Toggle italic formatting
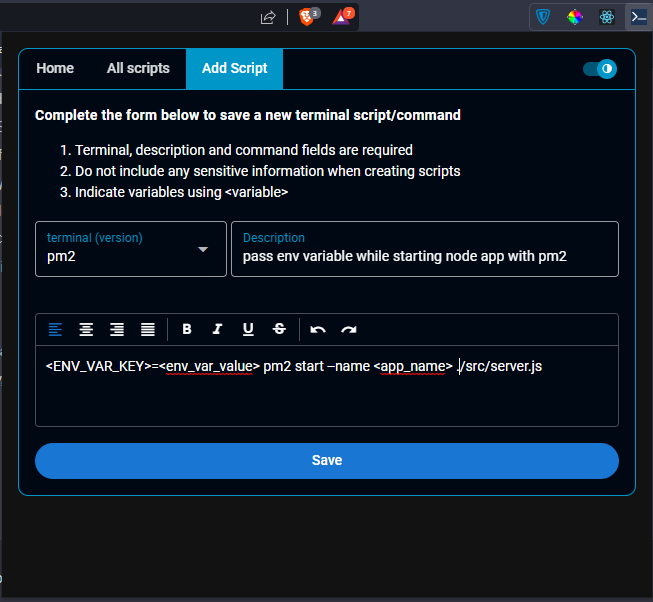The width and height of the screenshot is (653, 602). 217,329
